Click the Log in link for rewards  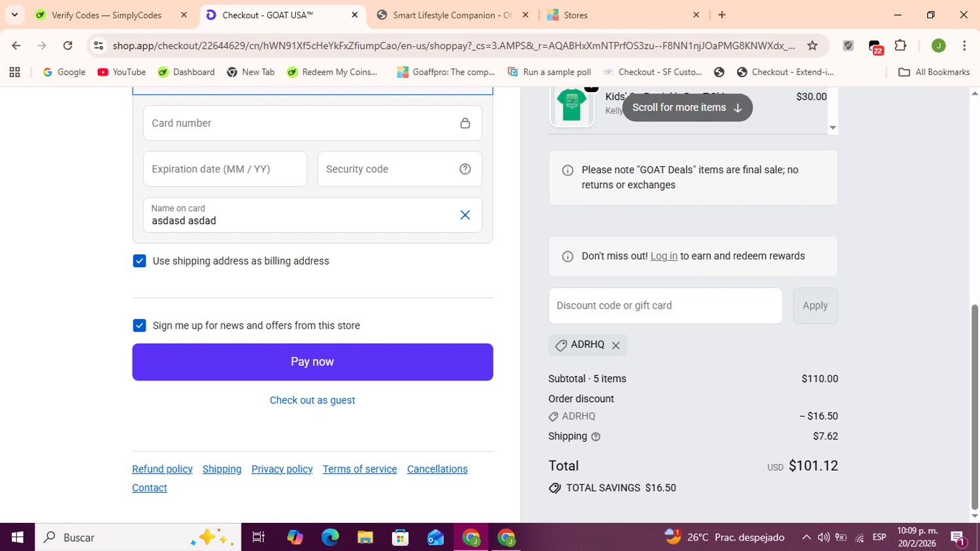(x=664, y=256)
